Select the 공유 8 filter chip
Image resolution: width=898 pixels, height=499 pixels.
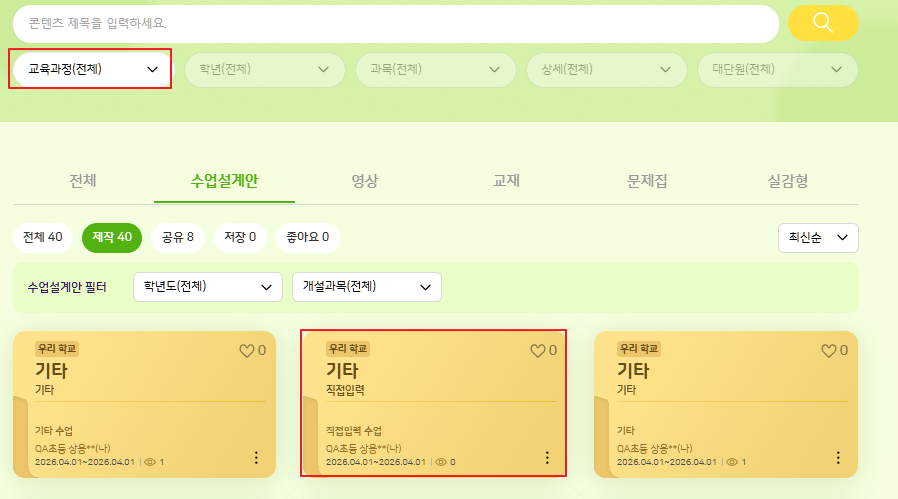178,237
